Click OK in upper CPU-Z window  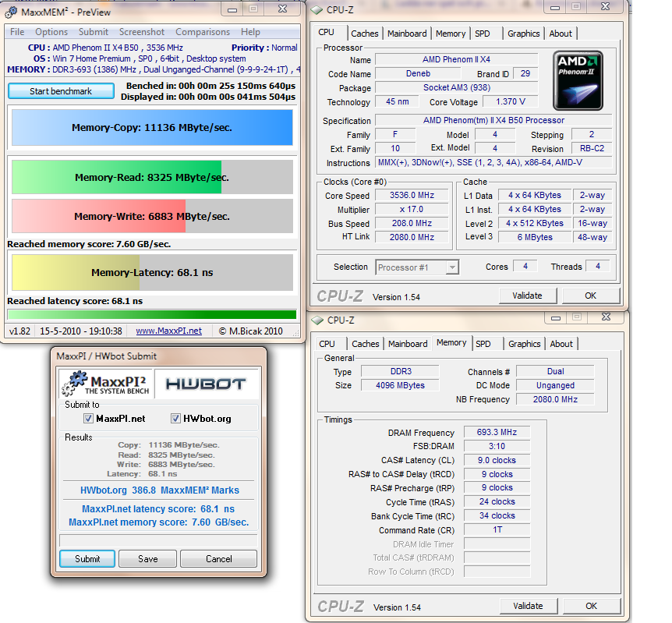click(591, 296)
